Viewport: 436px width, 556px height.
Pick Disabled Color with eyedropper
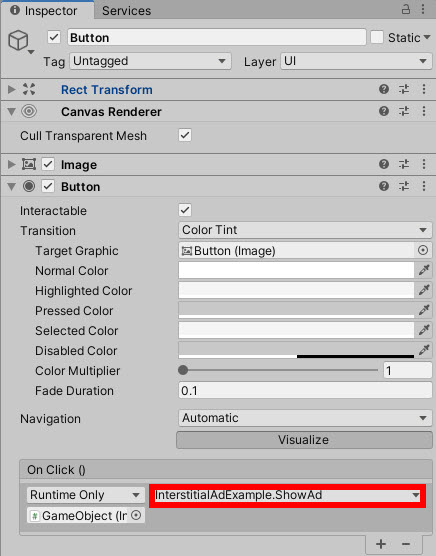pyautogui.click(x=424, y=350)
